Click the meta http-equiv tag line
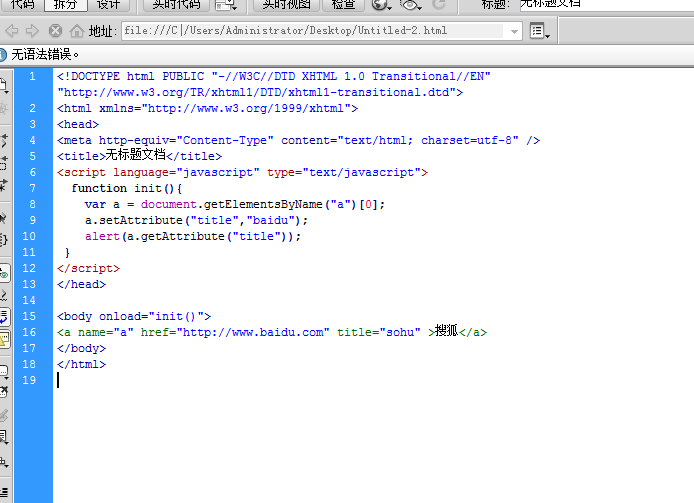Viewport: 694px width, 503px height. [x=299, y=140]
